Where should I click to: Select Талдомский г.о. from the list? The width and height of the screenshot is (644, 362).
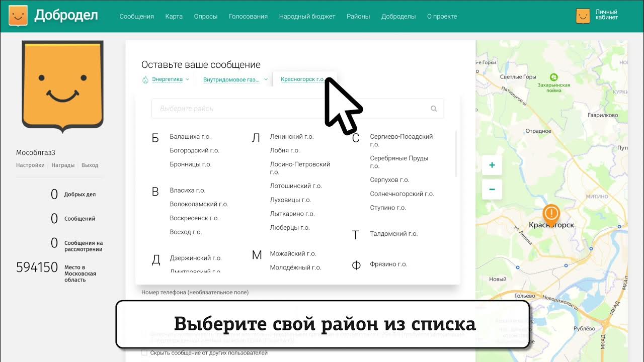tap(394, 234)
